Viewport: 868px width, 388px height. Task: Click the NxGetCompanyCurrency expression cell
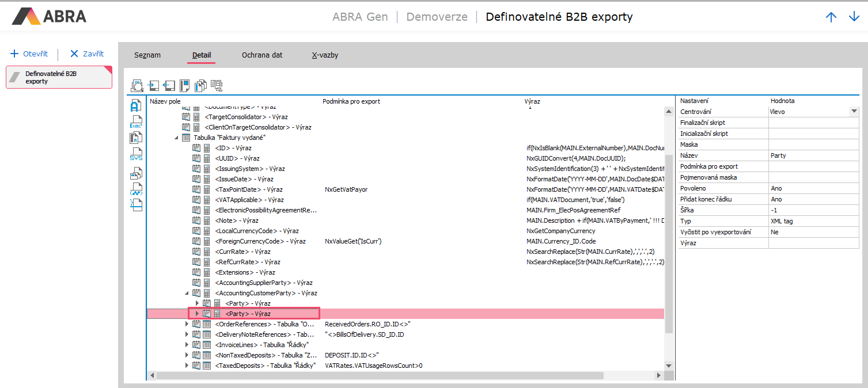click(560, 231)
